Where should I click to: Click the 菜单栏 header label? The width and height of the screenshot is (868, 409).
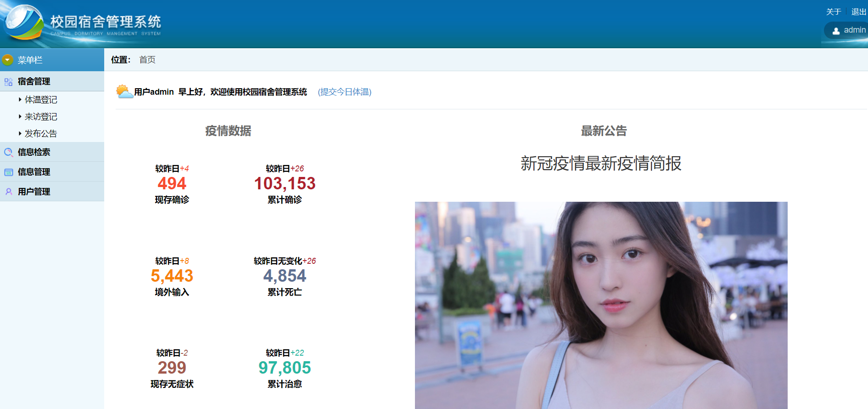(x=30, y=60)
